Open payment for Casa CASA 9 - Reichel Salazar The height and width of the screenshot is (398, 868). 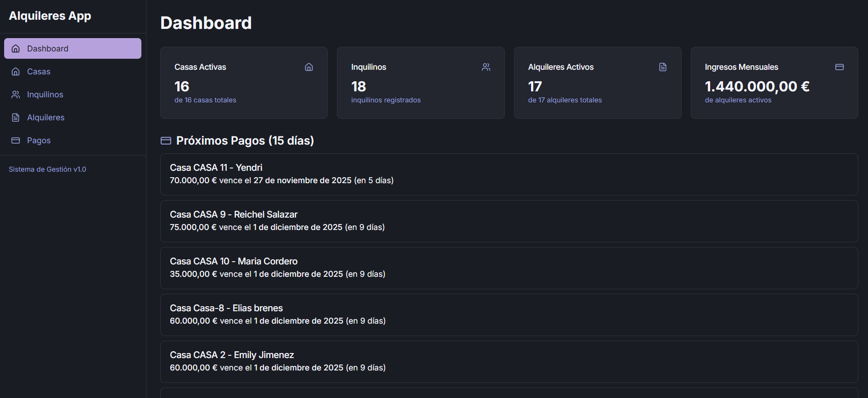pyautogui.click(x=509, y=221)
